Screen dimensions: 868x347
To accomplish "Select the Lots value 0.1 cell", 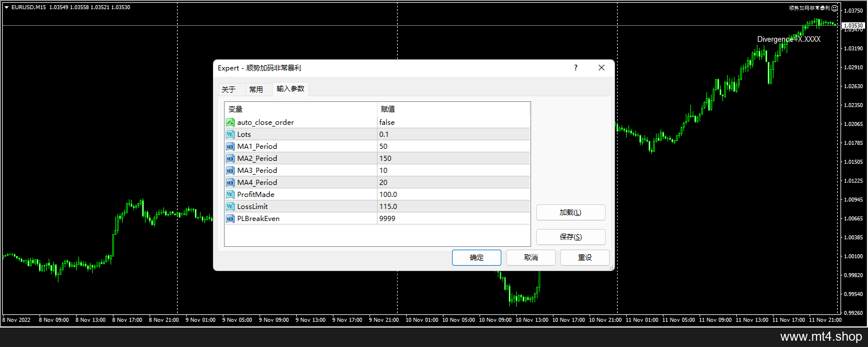I will coord(454,134).
